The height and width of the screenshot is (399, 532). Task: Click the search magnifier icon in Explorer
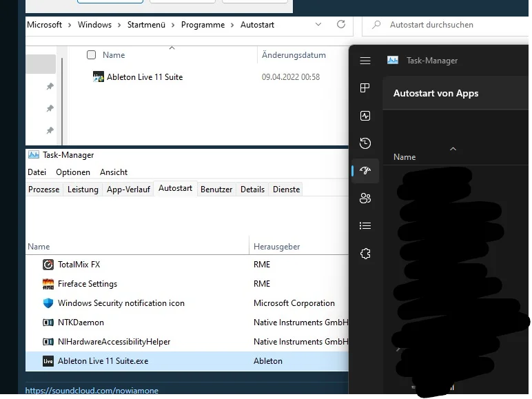point(376,25)
